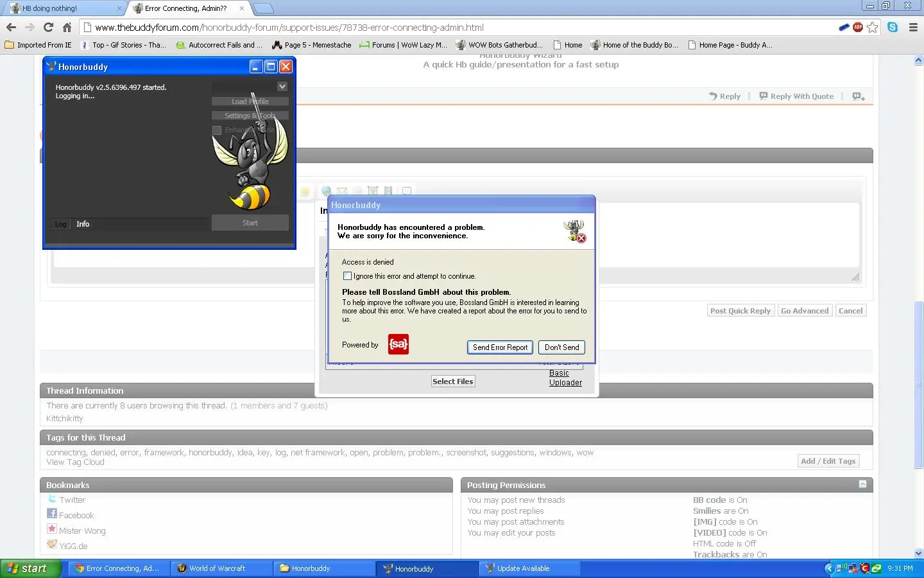
Task: Open the Windows Start menu
Action: pos(31,568)
